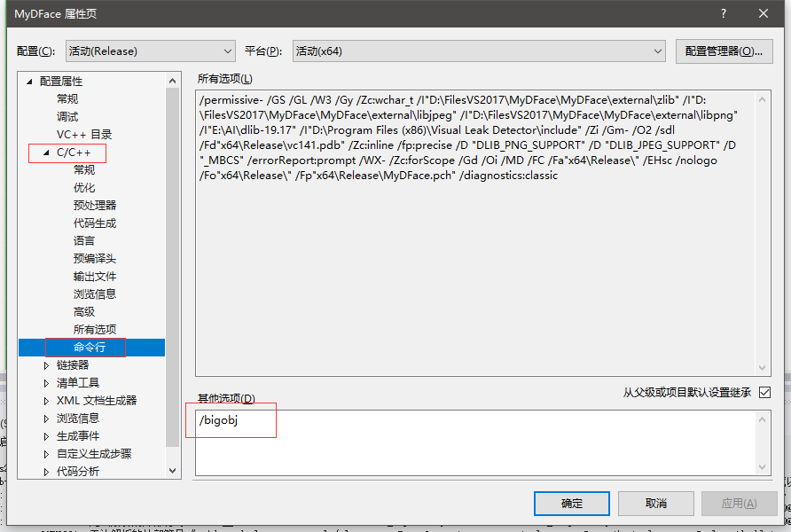Select the 链接器 tree item label

[x=73, y=365]
